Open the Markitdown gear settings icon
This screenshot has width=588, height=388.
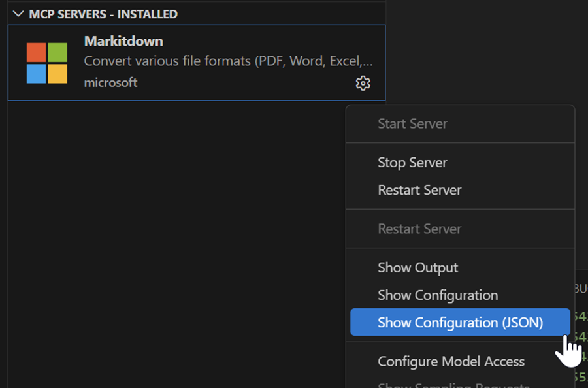click(363, 84)
